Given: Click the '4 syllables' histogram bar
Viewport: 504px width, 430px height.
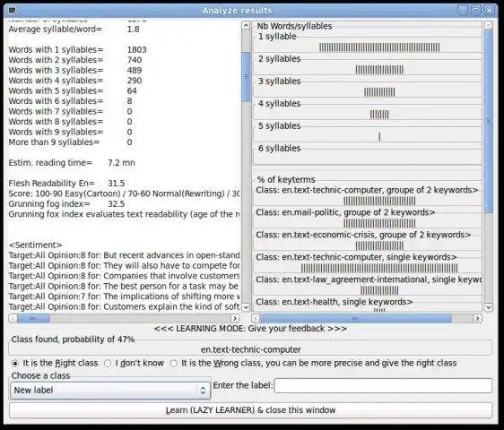Looking at the screenshot, I should point(379,115).
